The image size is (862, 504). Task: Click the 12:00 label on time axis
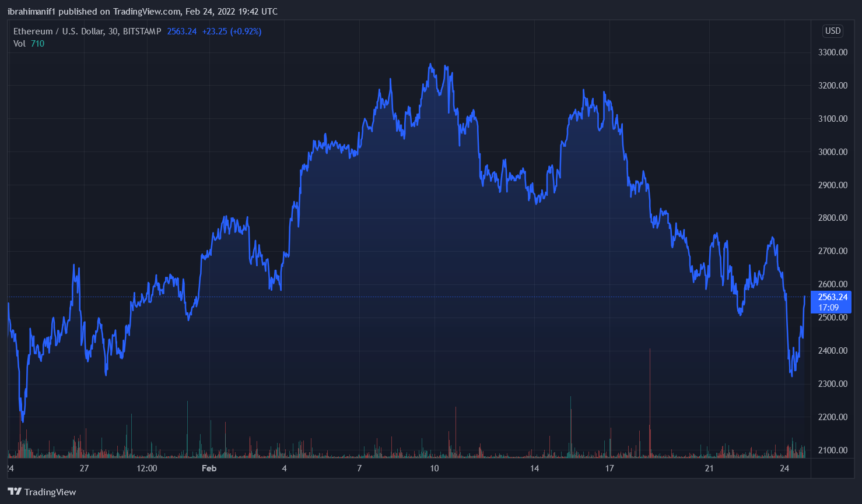pos(146,468)
